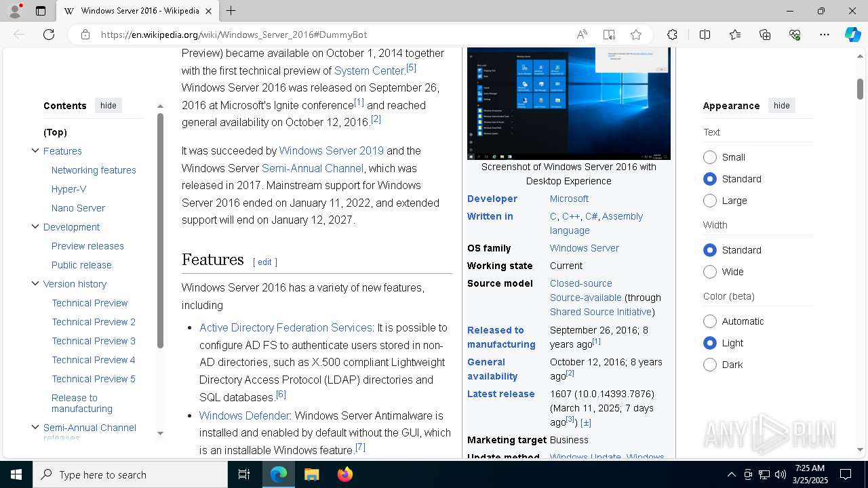Add this page to favorites star

(x=636, y=35)
